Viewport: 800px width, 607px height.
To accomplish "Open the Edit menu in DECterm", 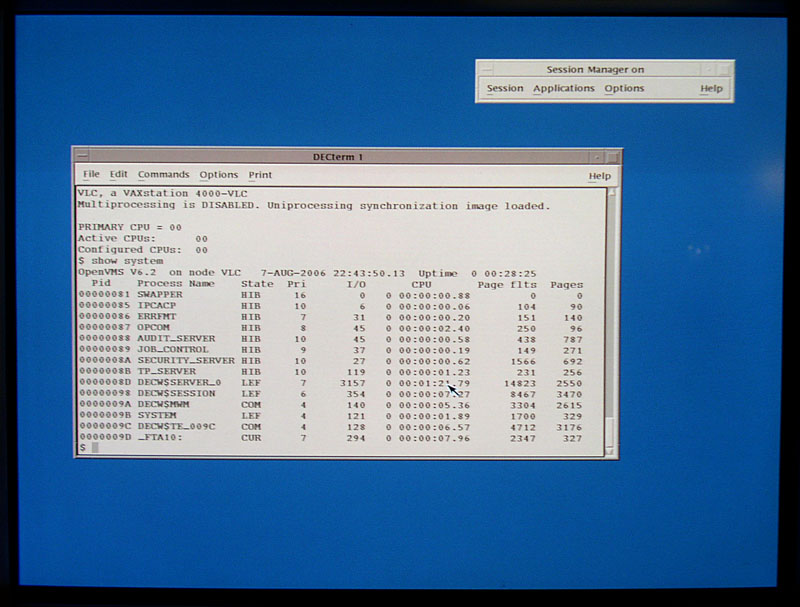I will 119,175.
